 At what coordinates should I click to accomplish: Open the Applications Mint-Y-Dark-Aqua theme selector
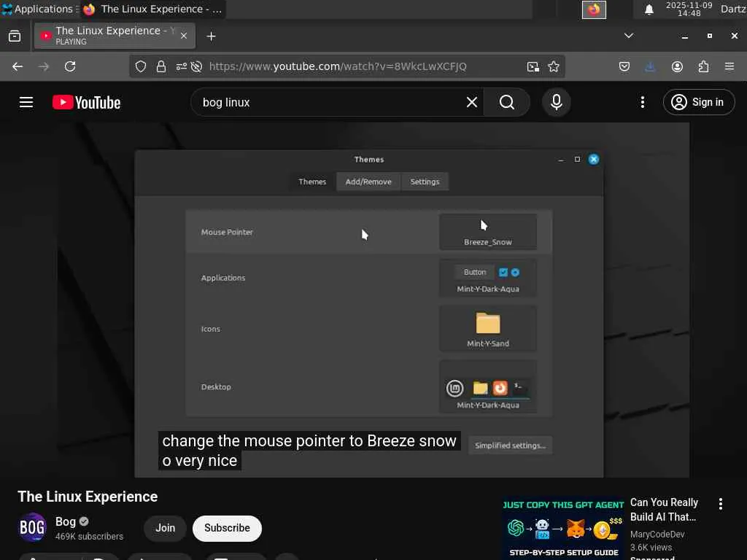(x=488, y=279)
